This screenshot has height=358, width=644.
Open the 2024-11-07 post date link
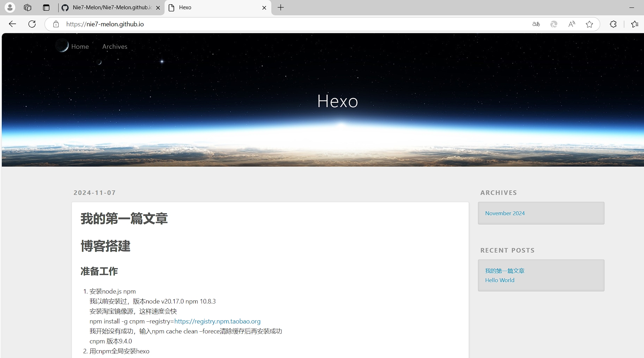click(x=95, y=193)
